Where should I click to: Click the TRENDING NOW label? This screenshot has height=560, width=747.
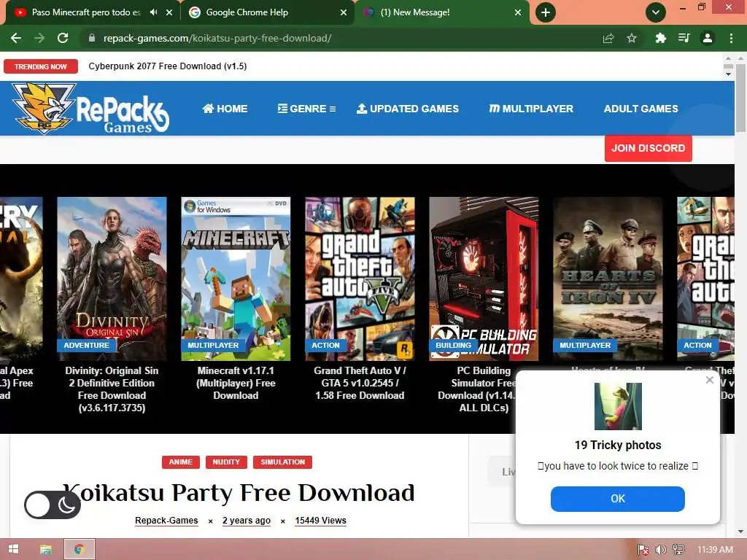[x=41, y=66]
